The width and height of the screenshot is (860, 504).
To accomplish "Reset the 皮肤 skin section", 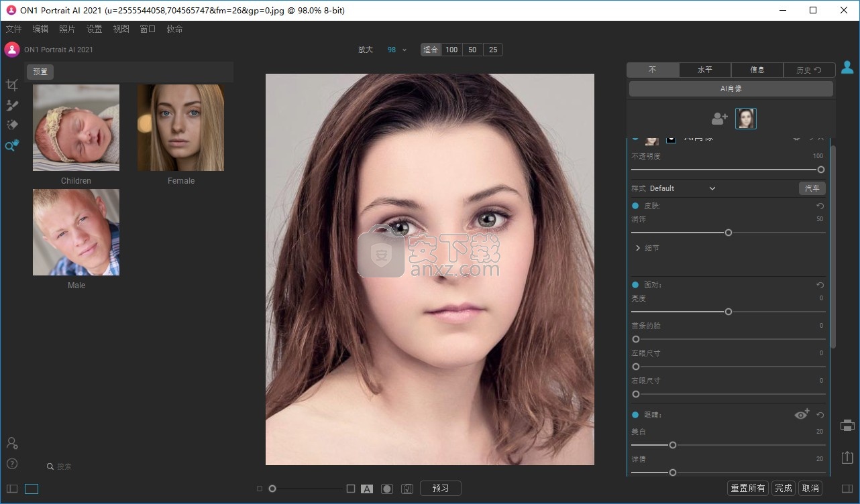I will 820,206.
